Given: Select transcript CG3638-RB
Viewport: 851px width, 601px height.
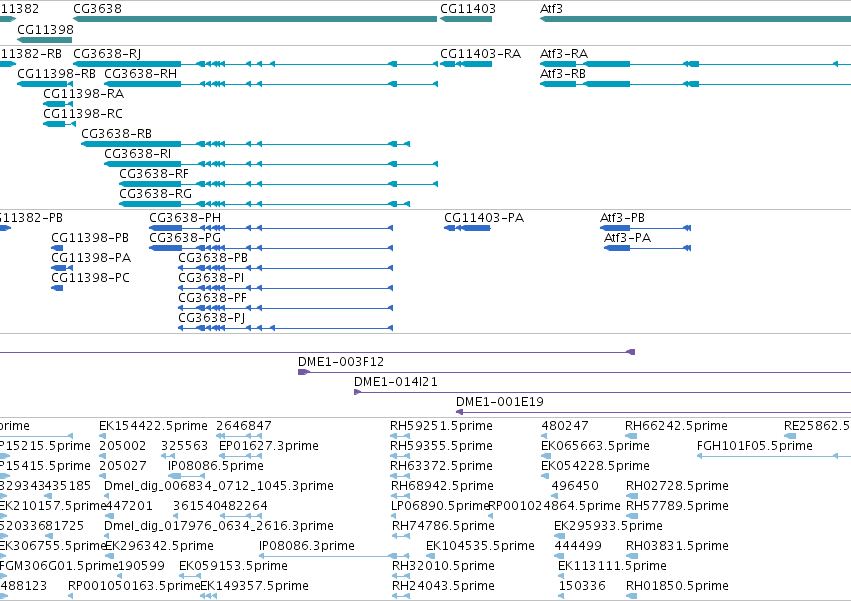Looking at the screenshot, I should pos(245,144).
